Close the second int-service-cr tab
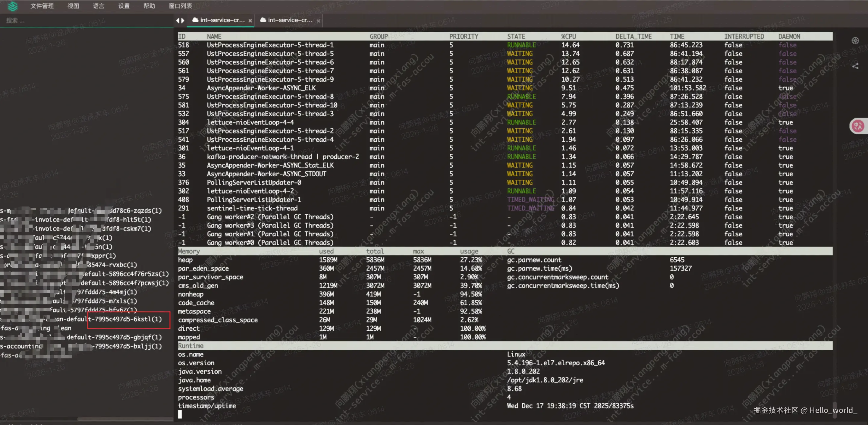Viewport: 868px width, 425px height. coord(318,20)
